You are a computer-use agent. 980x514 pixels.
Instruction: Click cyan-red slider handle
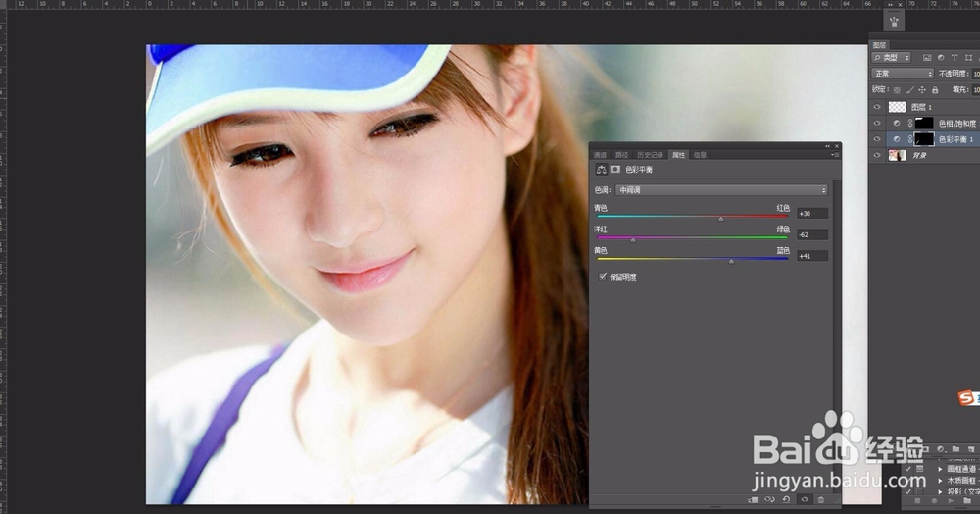720,219
